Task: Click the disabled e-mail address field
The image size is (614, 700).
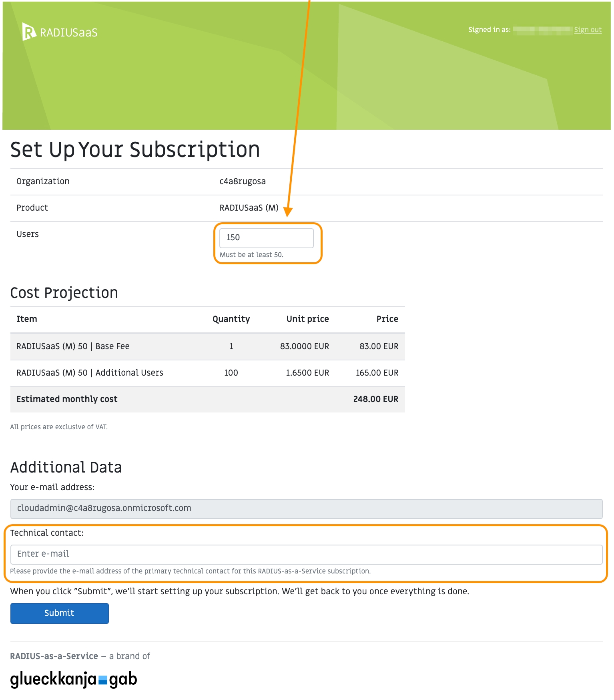Action: click(x=306, y=509)
